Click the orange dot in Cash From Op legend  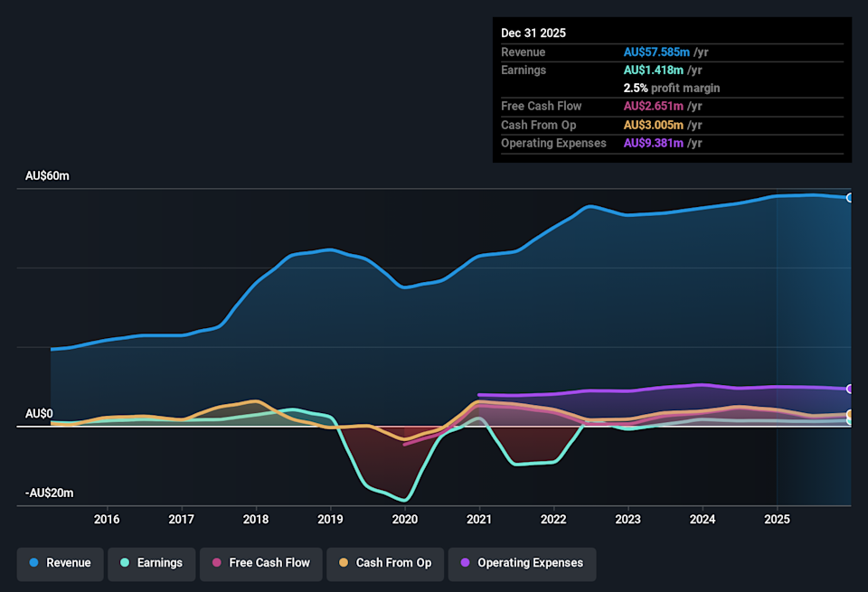(x=343, y=563)
